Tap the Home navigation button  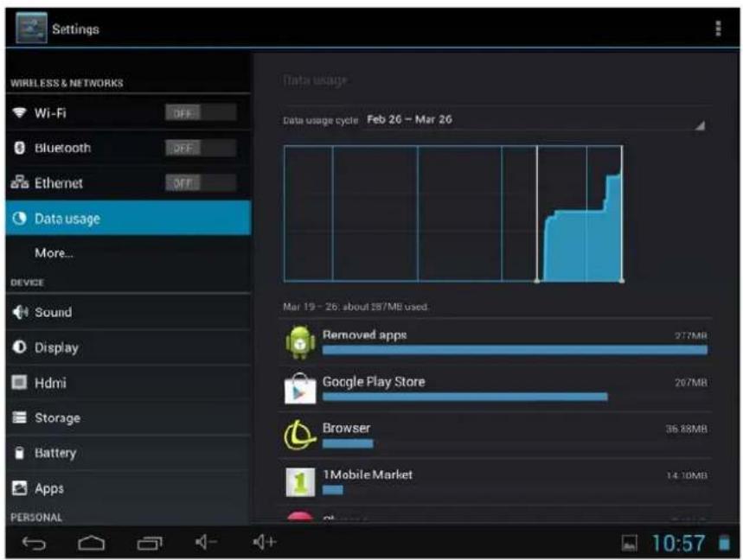(92, 543)
